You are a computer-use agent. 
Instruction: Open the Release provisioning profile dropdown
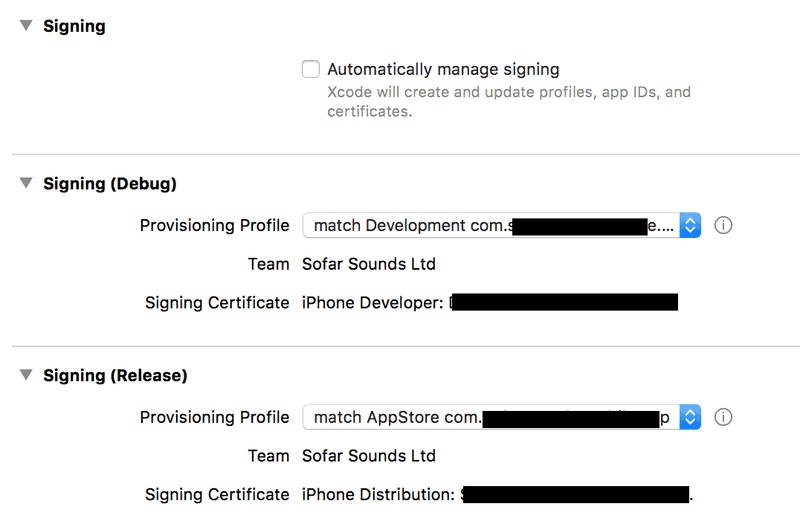click(x=490, y=418)
